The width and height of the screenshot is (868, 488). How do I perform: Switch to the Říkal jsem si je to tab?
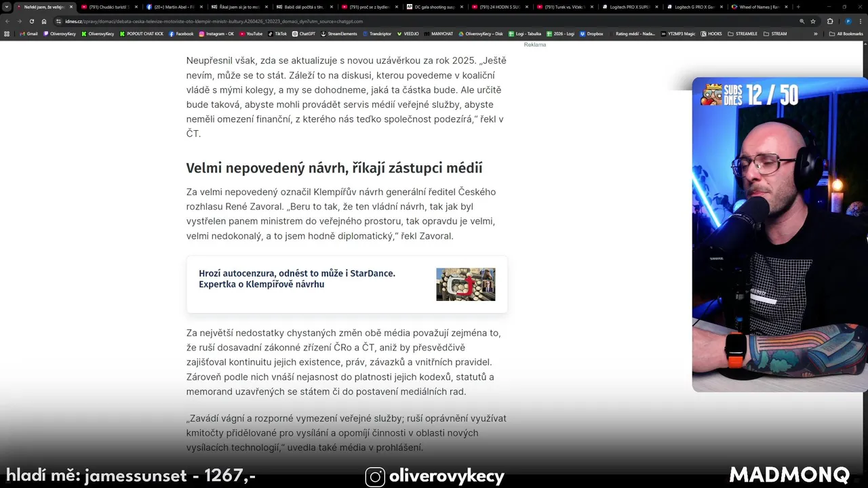click(x=239, y=7)
